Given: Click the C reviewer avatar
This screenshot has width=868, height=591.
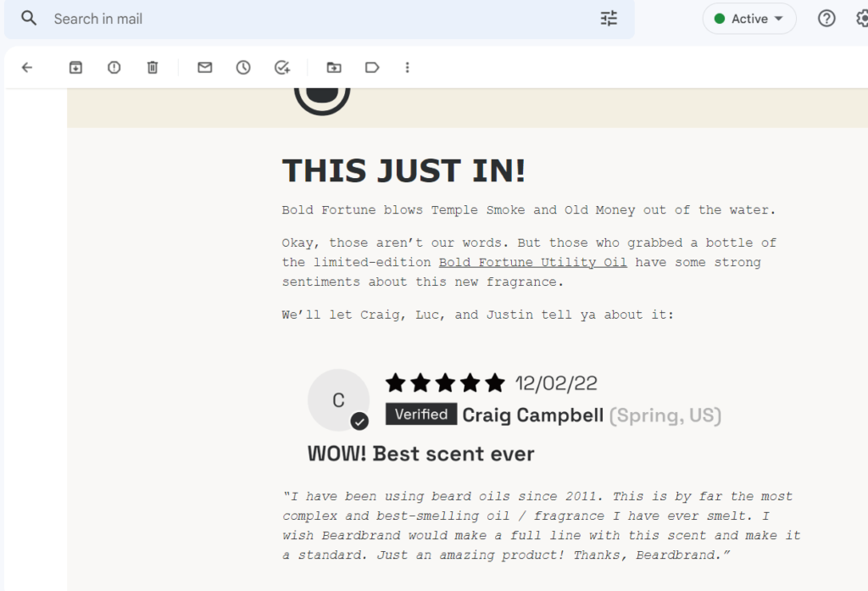Looking at the screenshot, I should [x=338, y=400].
